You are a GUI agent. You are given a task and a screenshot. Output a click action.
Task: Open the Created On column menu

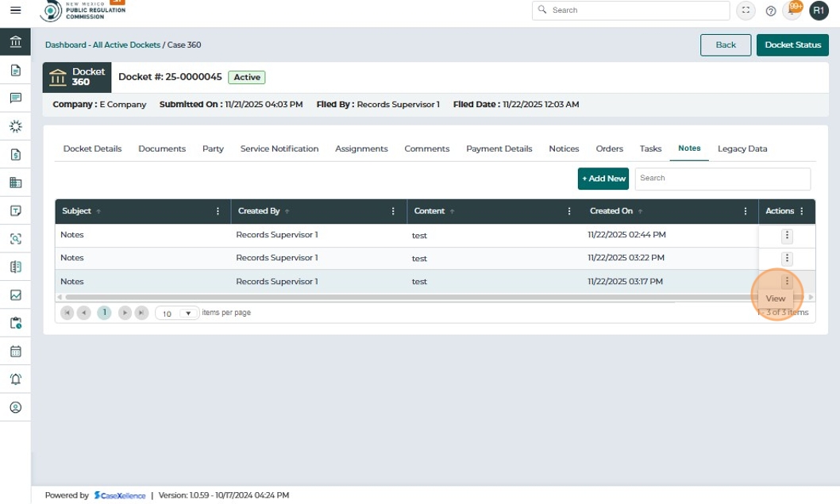[746, 212]
